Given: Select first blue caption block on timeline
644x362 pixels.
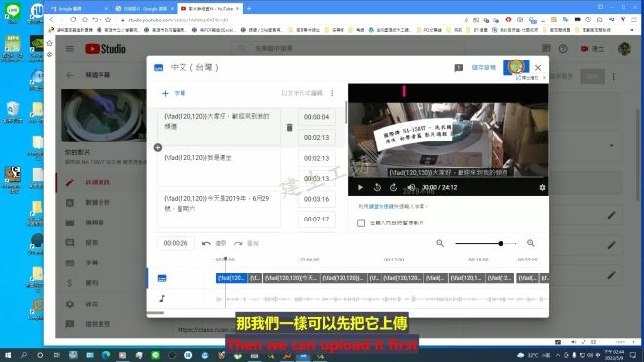Looking at the screenshot, I should click(231, 278).
